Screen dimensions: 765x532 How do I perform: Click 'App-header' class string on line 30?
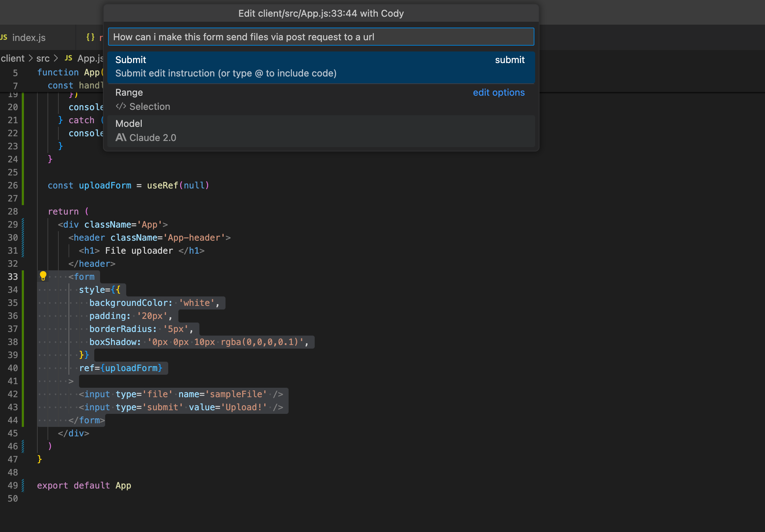click(x=197, y=238)
